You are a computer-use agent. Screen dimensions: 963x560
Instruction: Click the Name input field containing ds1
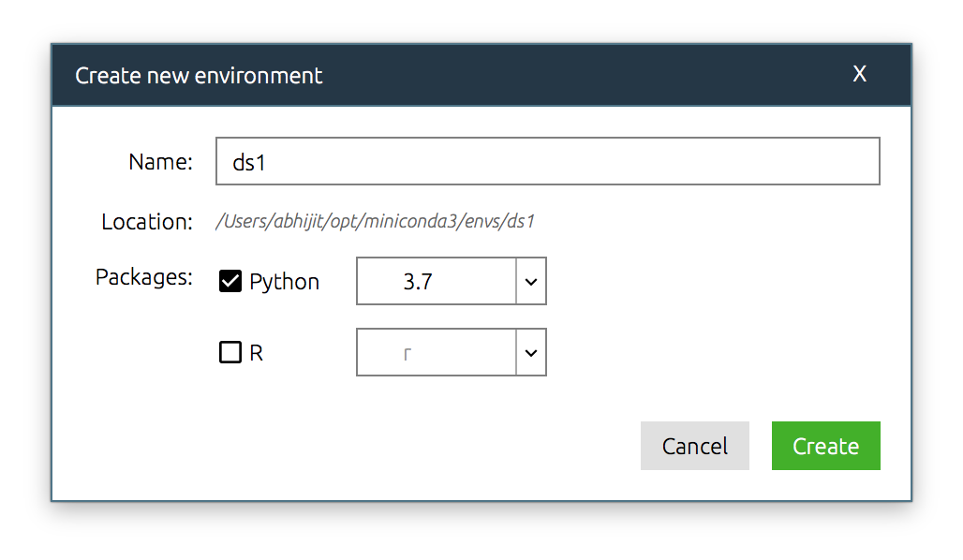(x=547, y=161)
